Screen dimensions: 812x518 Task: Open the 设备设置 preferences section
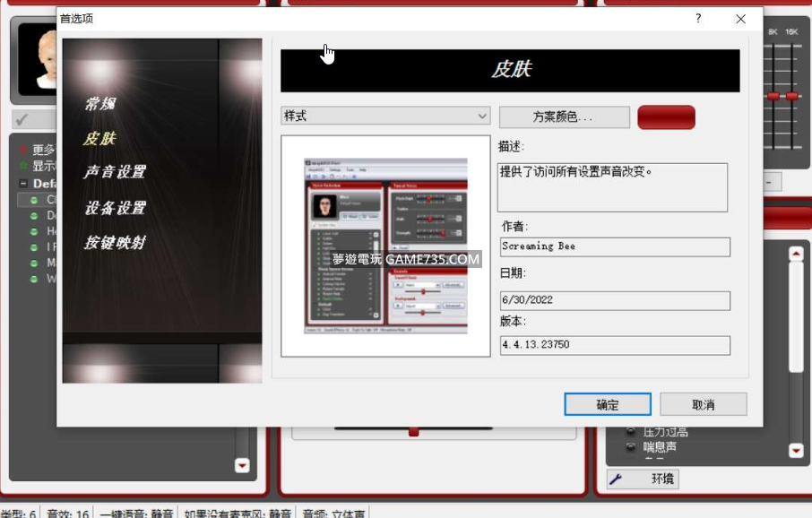(115, 208)
